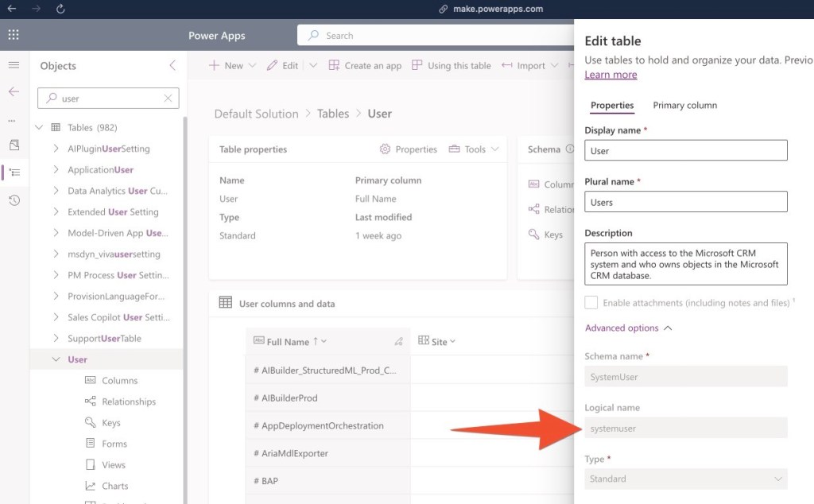Follow the Learn more link
Image resolution: width=814 pixels, height=504 pixels.
[610, 75]
